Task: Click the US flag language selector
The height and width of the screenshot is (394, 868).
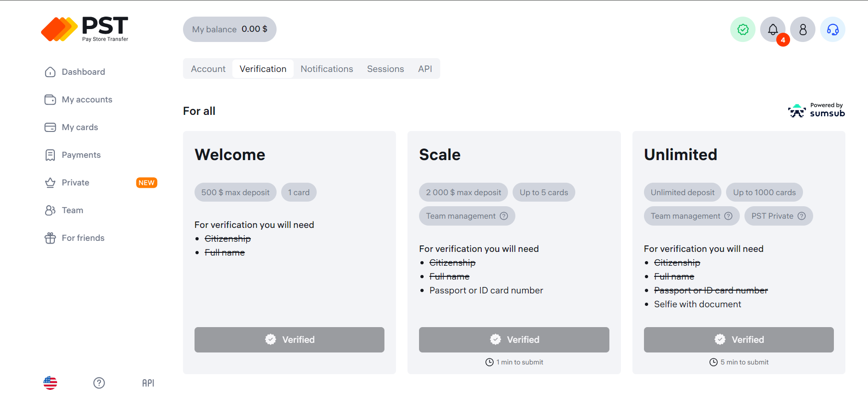Action: (x=50, y=383)
